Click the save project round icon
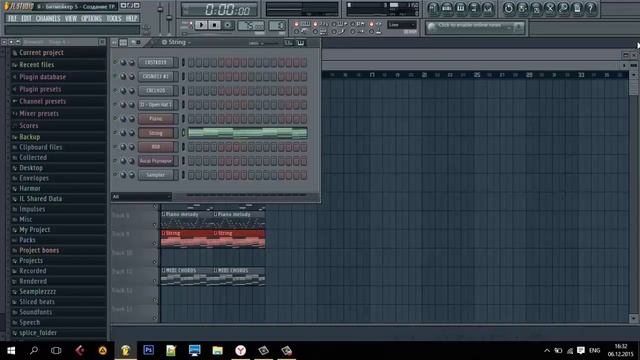This screenshot has width=640, height=360. [x=522, y=8]
